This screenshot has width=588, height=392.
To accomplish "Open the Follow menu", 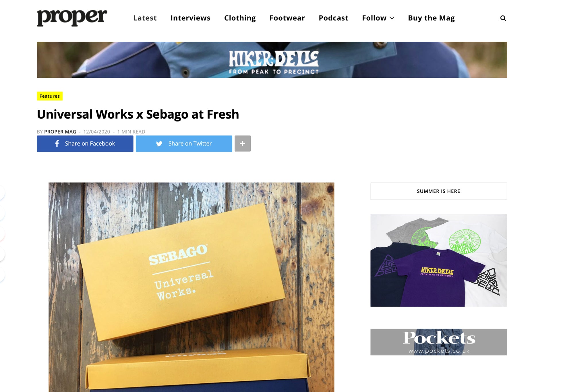I will 378,18.
